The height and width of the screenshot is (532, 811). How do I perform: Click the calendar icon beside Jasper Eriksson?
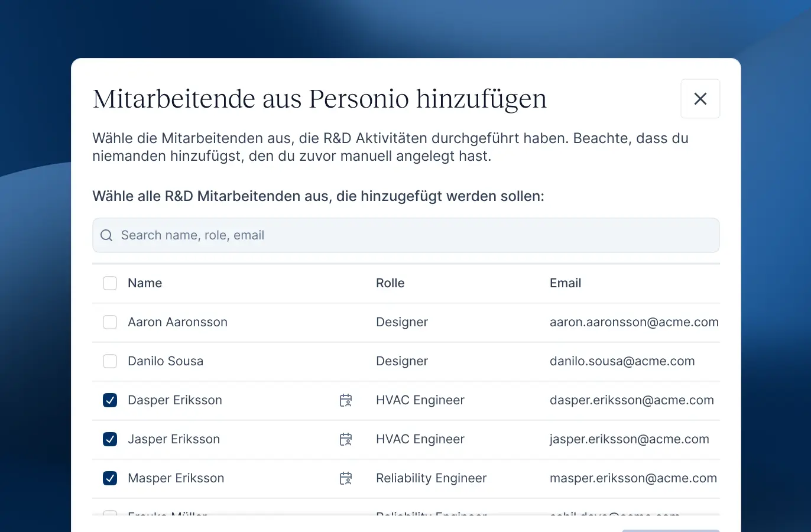346,439
